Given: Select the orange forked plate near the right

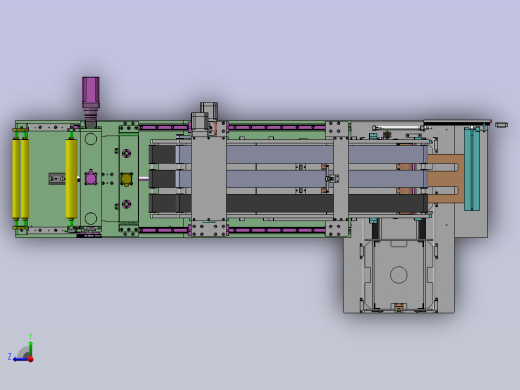Looking at the screenshot, I should click(445, 178).
